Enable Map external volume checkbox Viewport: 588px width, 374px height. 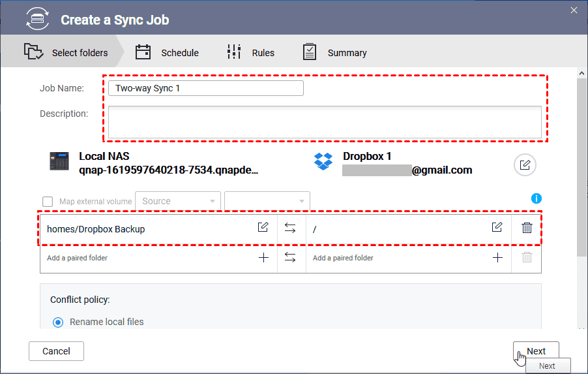coord(48,202)
